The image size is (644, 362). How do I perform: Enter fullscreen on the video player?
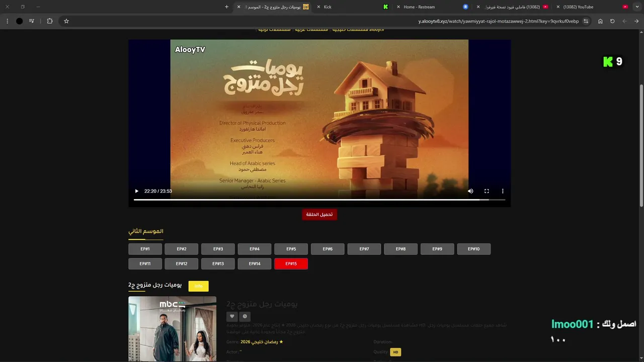pyautogui.click(x=487, y=191)
